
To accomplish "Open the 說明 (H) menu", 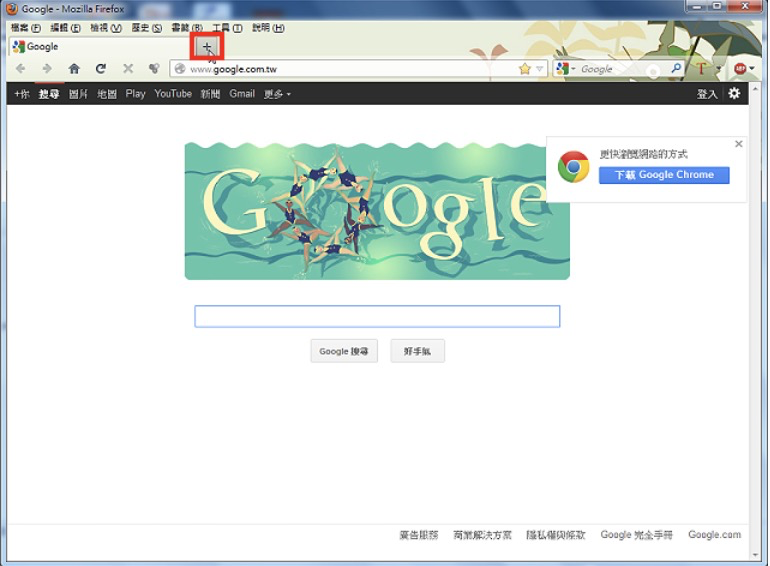I will (268, 28).
